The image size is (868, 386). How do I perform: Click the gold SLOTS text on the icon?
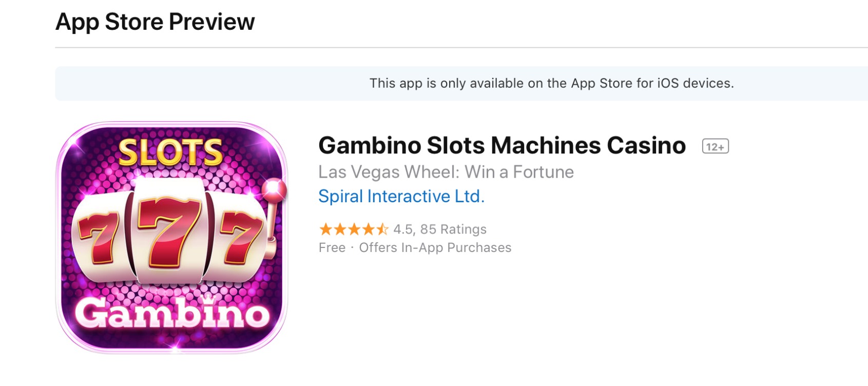[170, 152]
